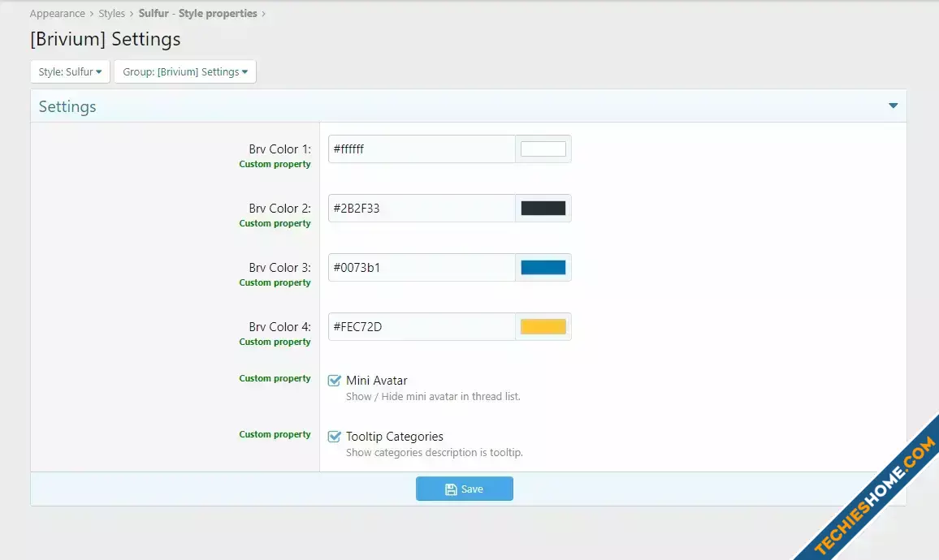Click the Settings section header title
The width and height of the screenshot is (939, 560).
[x=67, y=107]
